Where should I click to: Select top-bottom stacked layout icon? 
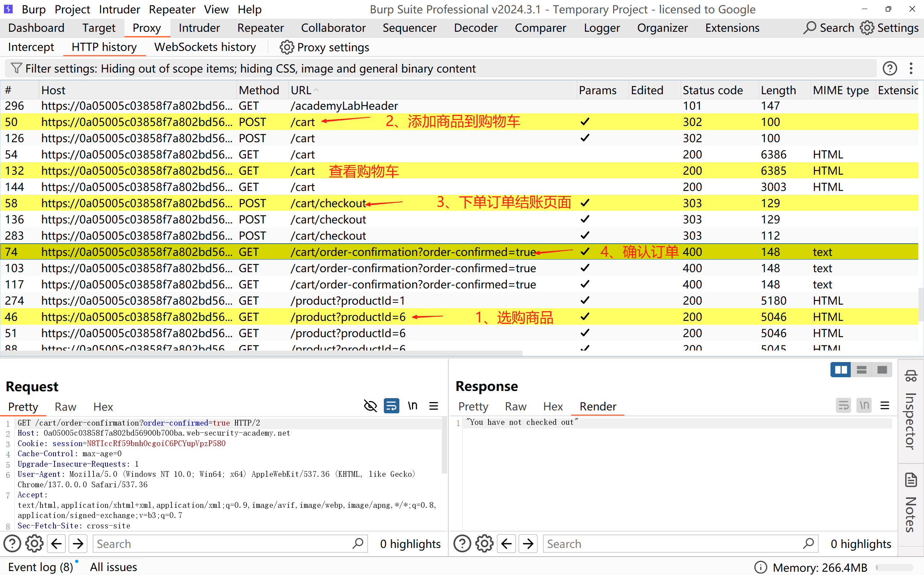tap(861, 370)
